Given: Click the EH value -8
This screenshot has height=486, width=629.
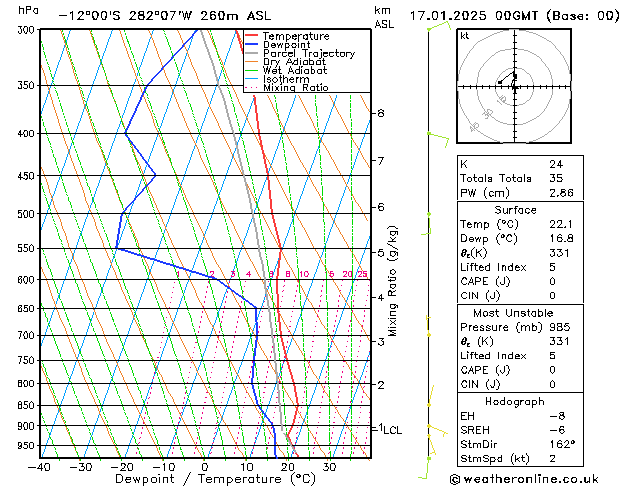Looking at the screenshot, I should [x=558, y=416].
